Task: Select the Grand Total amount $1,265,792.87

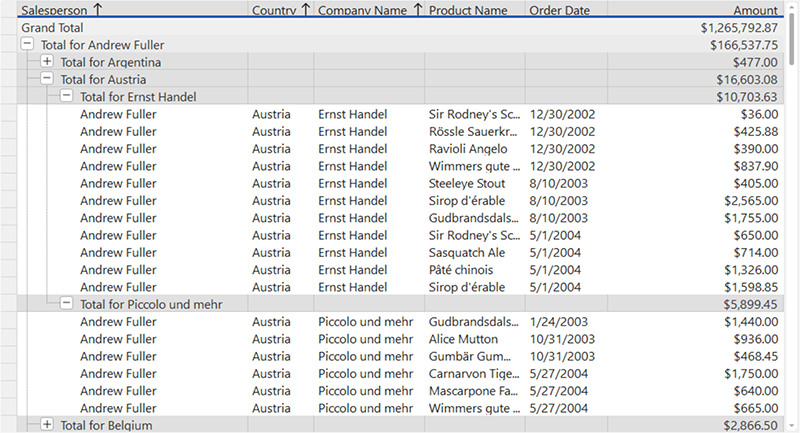Action: coord(739,28)
